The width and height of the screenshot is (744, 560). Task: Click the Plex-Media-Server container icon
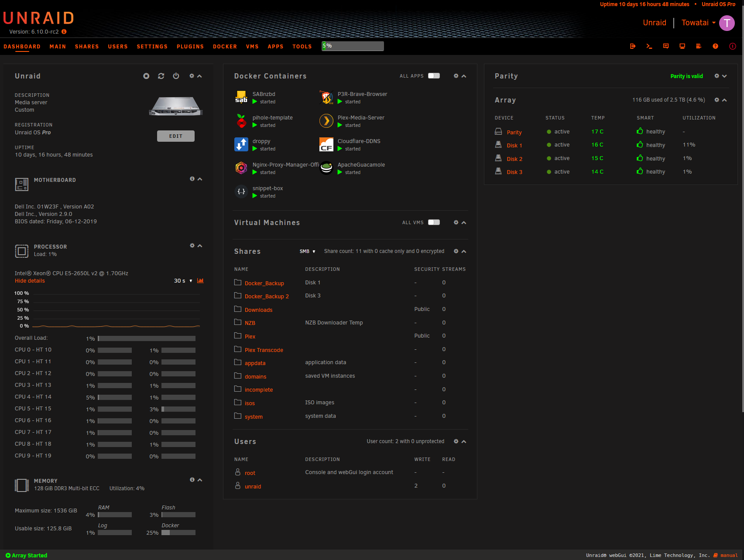tap(326, 121)
